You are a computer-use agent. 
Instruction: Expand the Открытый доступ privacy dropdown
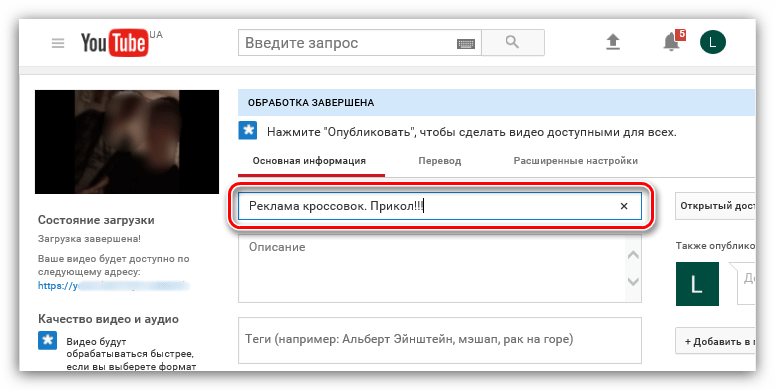[715, 206]
